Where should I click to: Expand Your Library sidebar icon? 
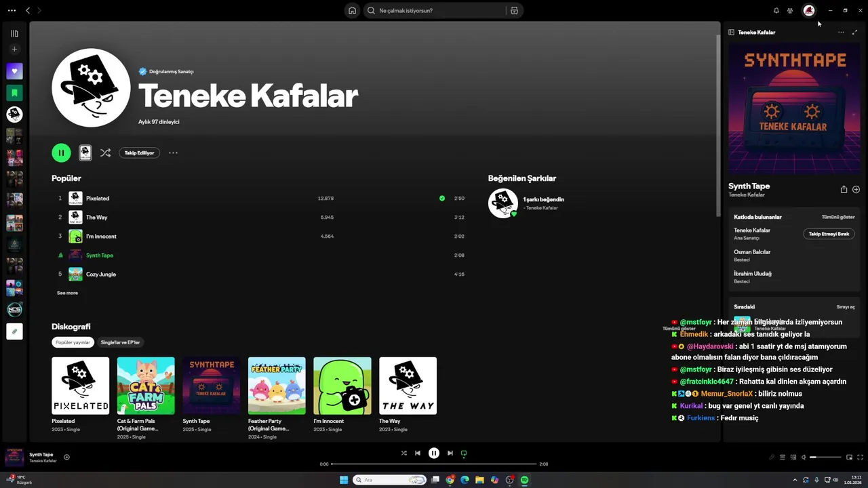click(14, 33)
